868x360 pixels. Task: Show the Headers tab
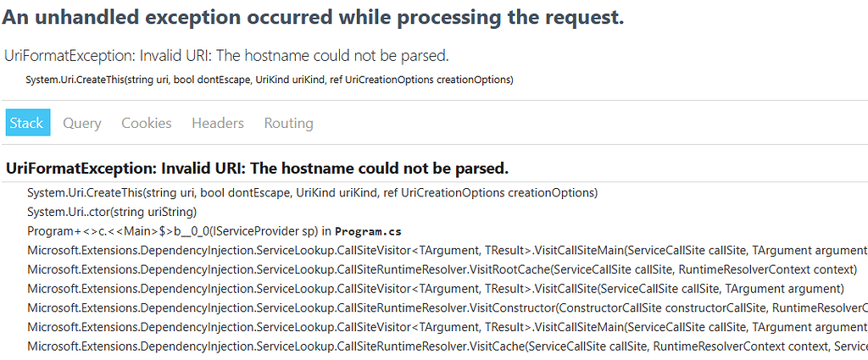click(217, 123)
